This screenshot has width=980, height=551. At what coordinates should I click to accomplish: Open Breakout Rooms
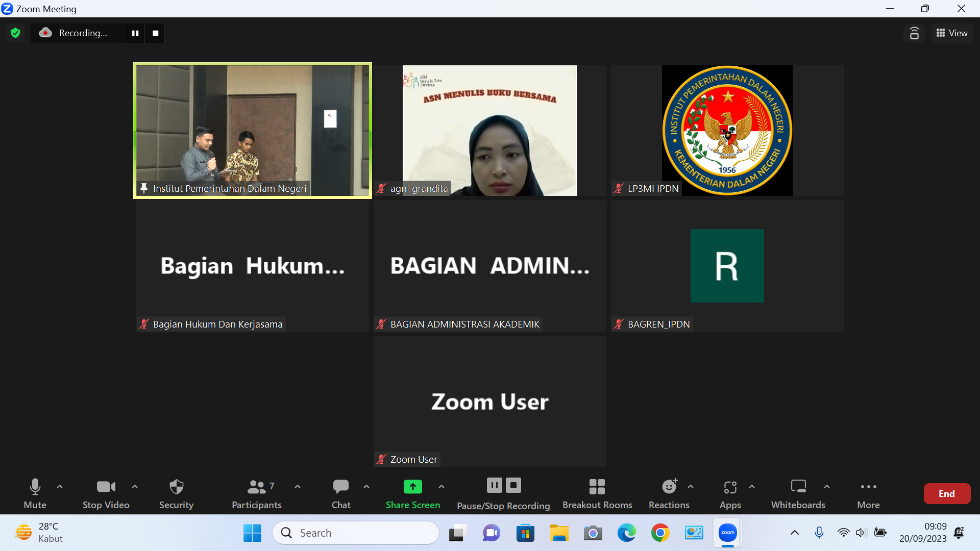597,493
